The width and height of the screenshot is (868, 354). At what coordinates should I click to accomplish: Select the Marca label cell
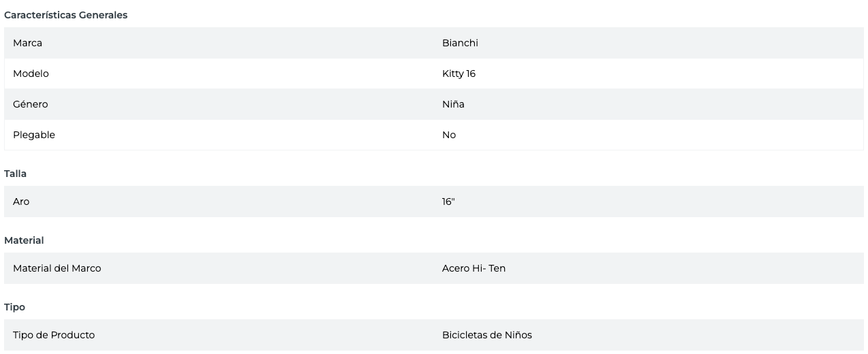click(x=27, y=43)
